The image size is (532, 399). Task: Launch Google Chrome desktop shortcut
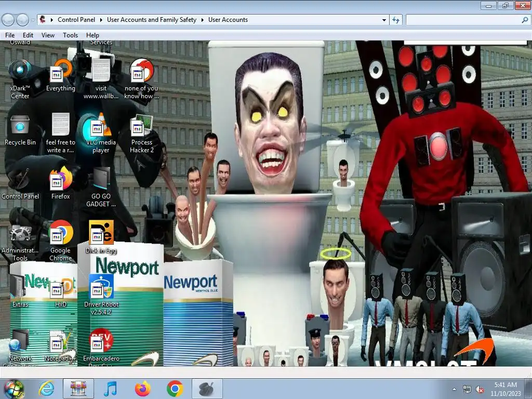[x=60, y=241]
